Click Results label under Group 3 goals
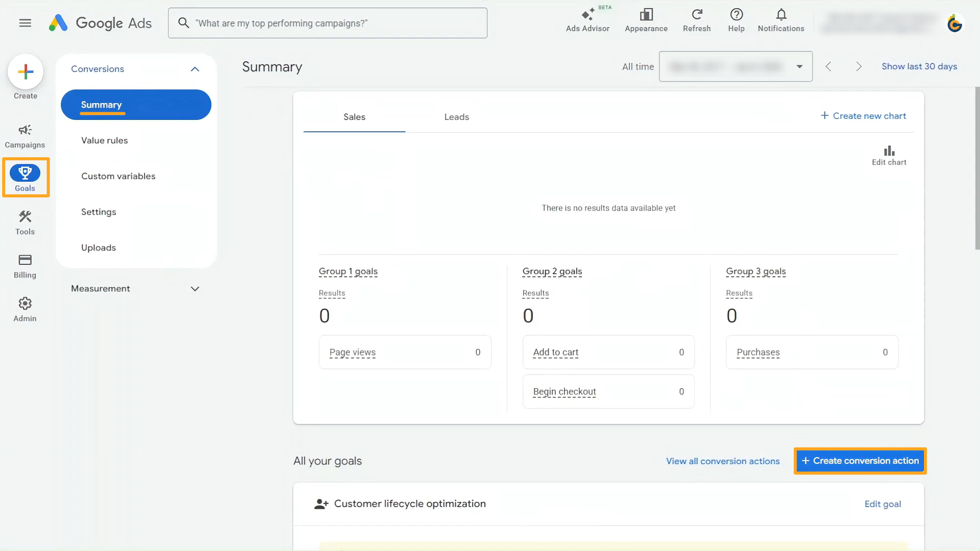Image resolution: width=980 pixels, height=551 pixels. pyautogui.click(x=739, y=293)
